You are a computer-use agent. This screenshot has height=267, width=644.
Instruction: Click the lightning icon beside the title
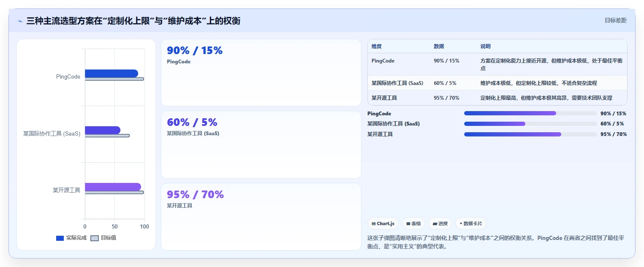[x=20, y=21]
